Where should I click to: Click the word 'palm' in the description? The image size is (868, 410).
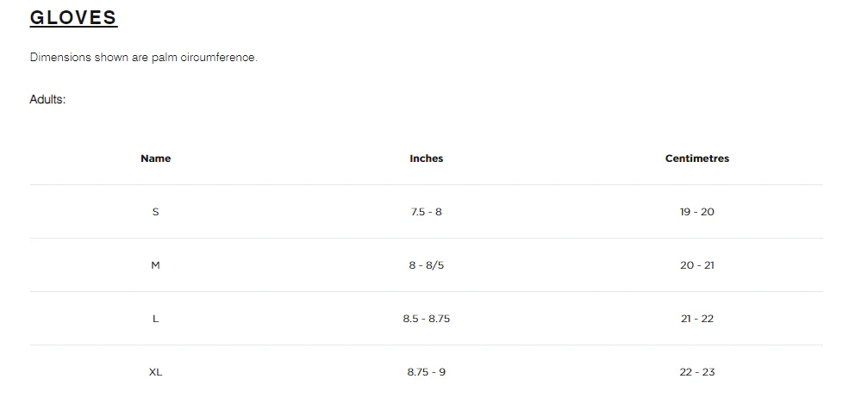pyautogui.click(x=165, y=58)
